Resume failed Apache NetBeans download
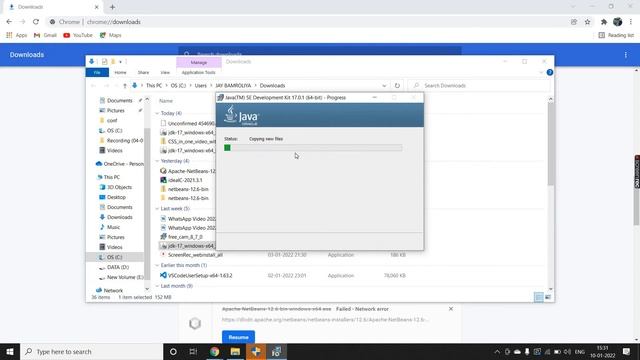The height and width of the screenshot is (360, 640). click(x=238, y=337)
